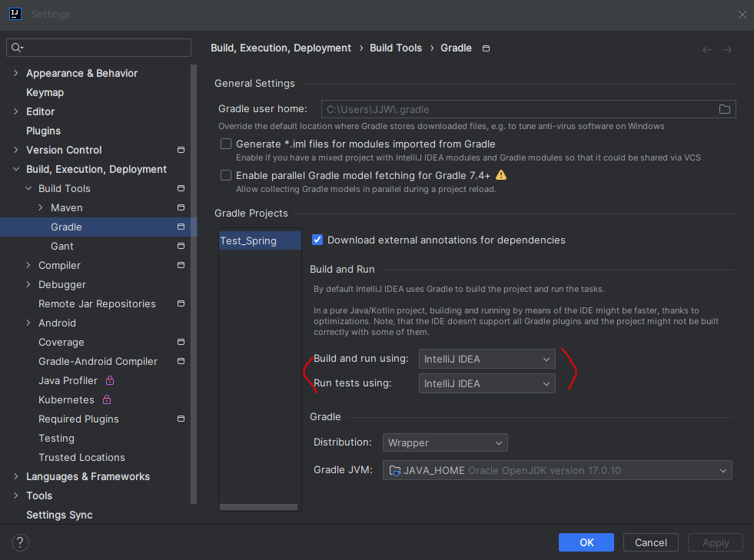Click the settings tree vertical scrollbar
The width and height of the screenshot is (754, 560).
coord(194,283)
